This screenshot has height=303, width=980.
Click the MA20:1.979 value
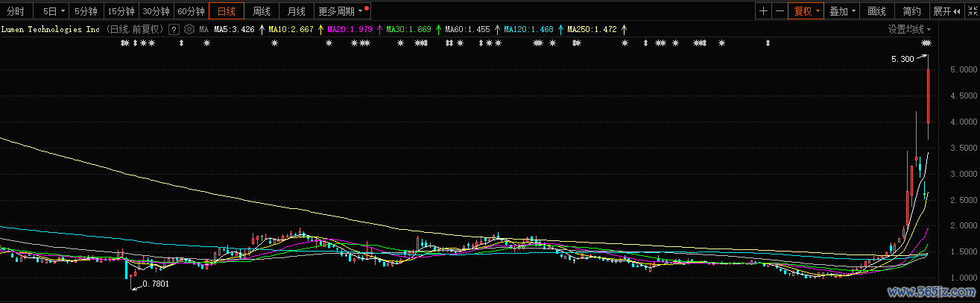click(350, 30)
